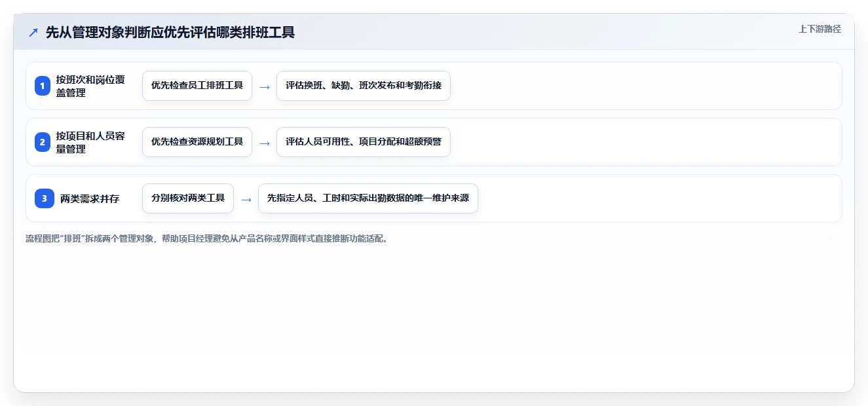The width and height of the screenshot is (868, 406).
Task: Click the step 2 number badge
Action: (x=43, y=142)
